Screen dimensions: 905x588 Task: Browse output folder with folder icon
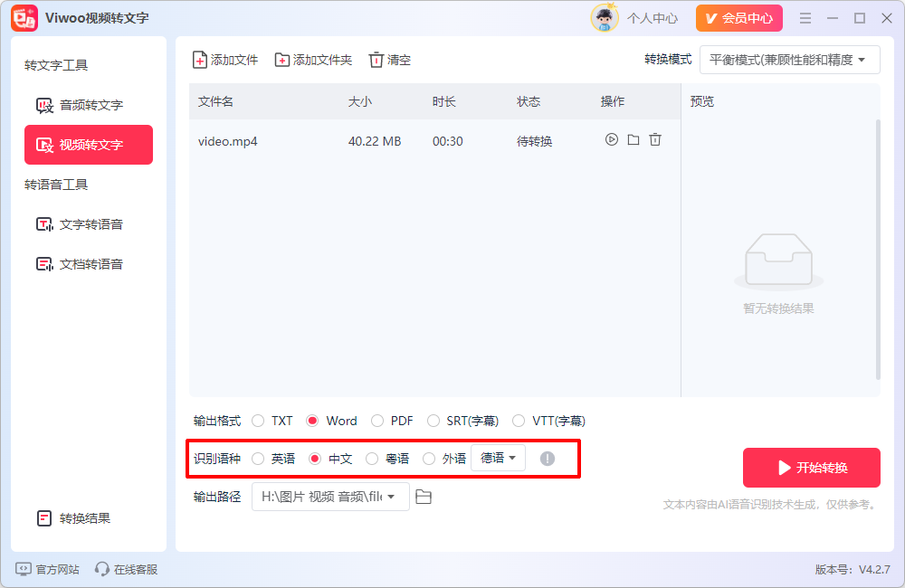click(x=424, y=497)
